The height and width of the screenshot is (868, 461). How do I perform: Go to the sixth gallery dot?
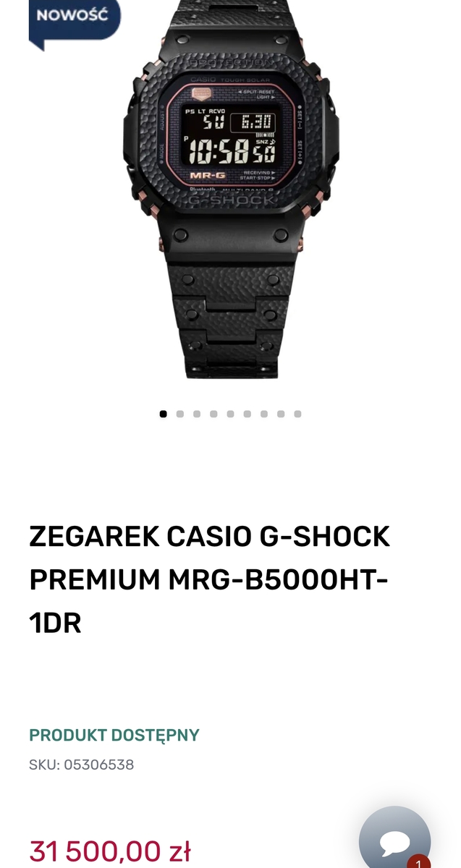click(x=248, y=414)
